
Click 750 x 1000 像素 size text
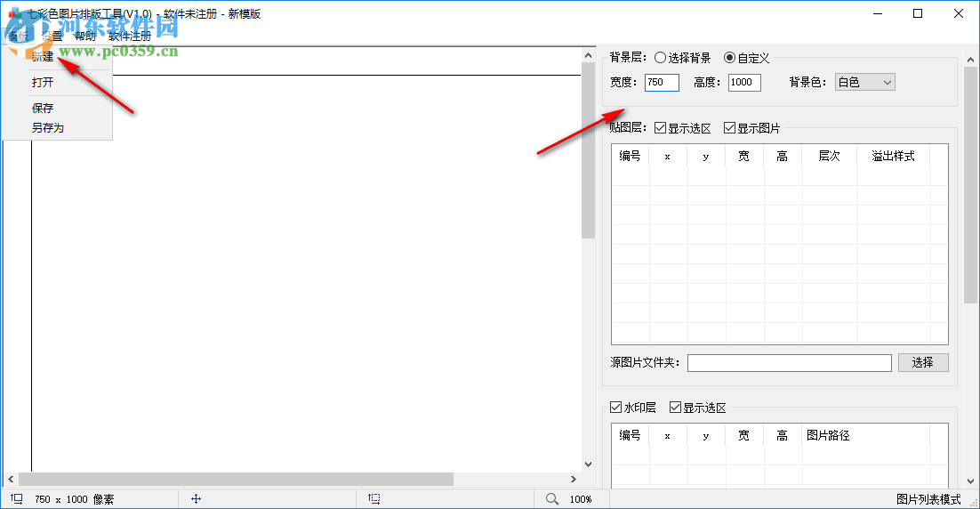(75, 499)
